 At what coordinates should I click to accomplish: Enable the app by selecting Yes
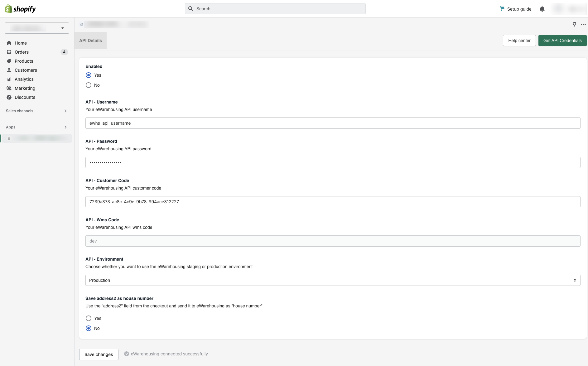pos(89,75)
